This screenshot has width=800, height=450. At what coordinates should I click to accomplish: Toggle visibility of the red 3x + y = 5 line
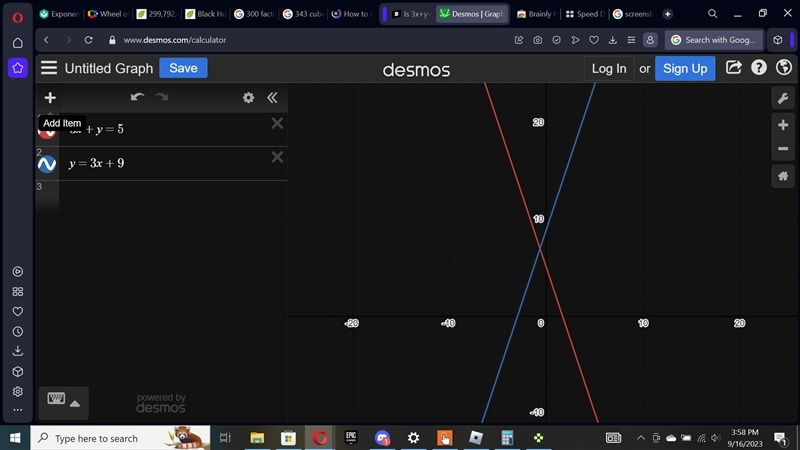[47, 133]
